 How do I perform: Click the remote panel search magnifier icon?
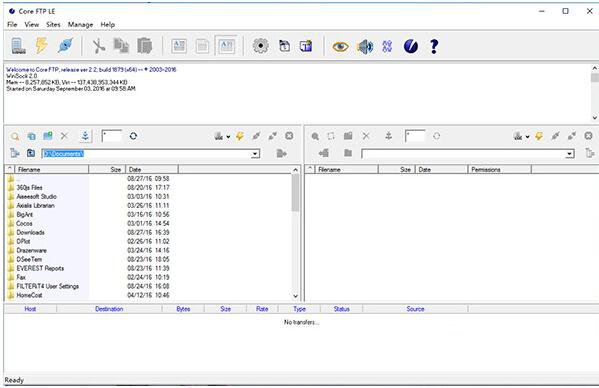pyautogui.click(x=315, y=136)
